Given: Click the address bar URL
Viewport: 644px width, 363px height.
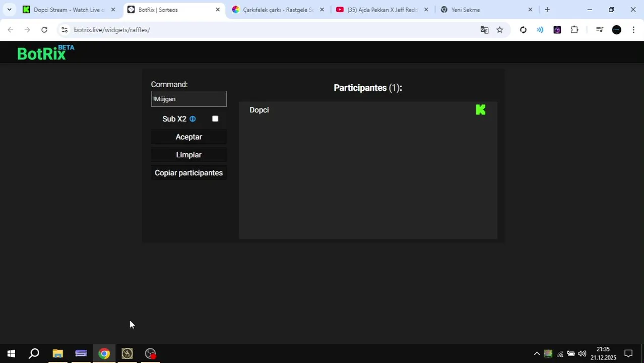Looking at the screenshot, I should [x=112, y=30].
